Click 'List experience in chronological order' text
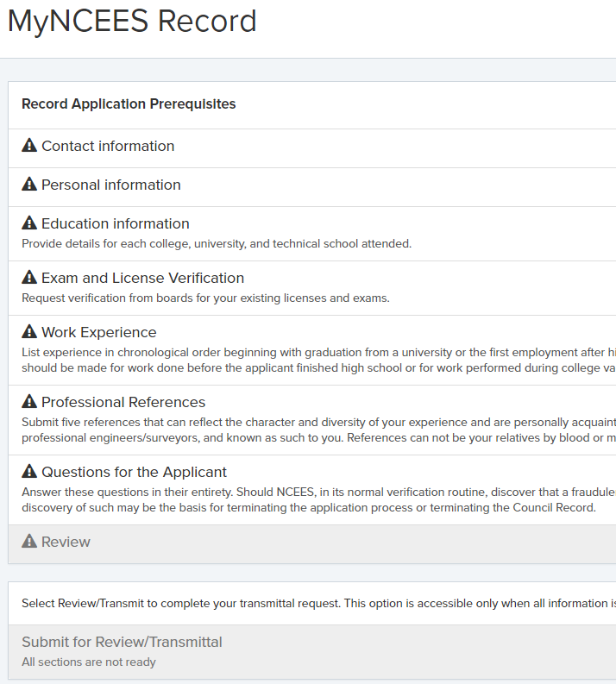 319,360
